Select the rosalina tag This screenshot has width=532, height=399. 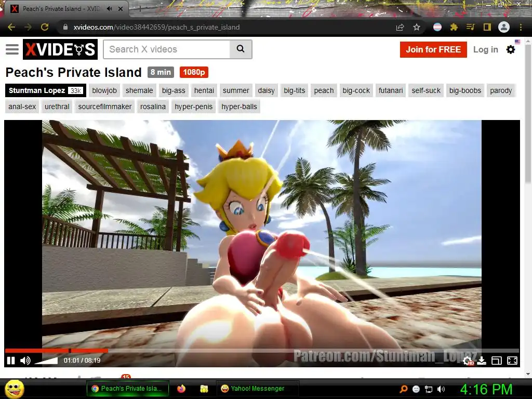click(x=153, y=107)
